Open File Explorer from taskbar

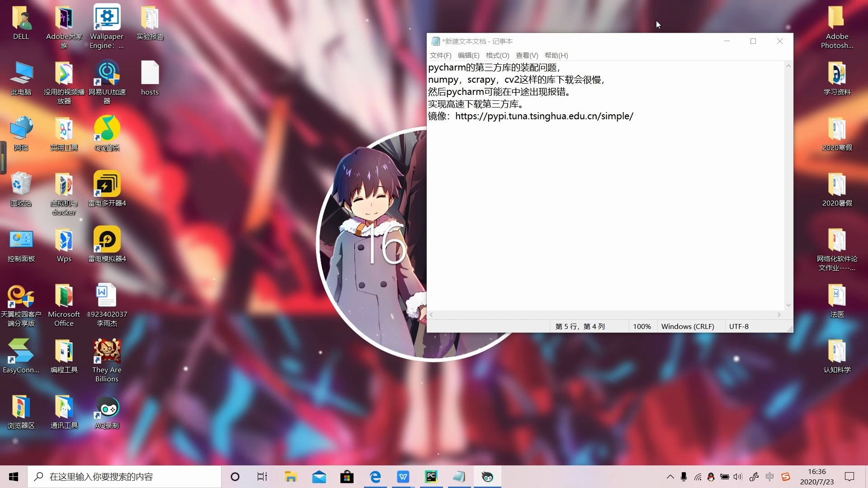tap(291, 477)
